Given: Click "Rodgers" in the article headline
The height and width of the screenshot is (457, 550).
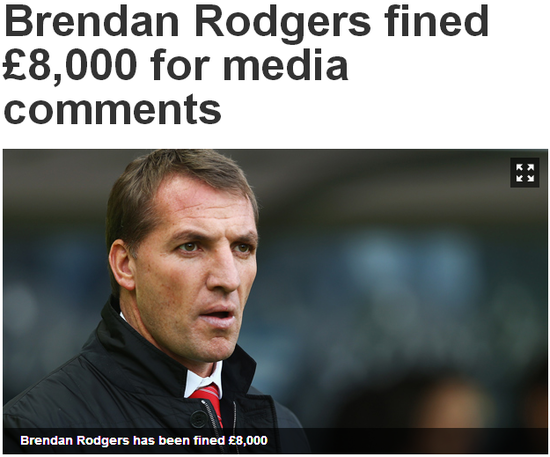Looking at the screenshot, I should click(x=282, y=24).
